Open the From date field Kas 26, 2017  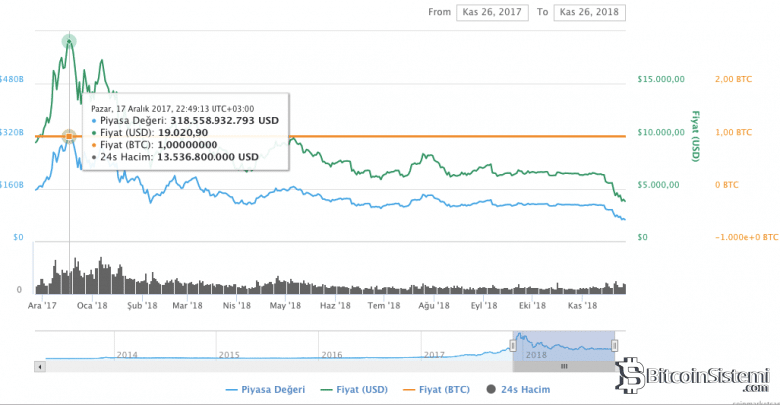[491, 12]
